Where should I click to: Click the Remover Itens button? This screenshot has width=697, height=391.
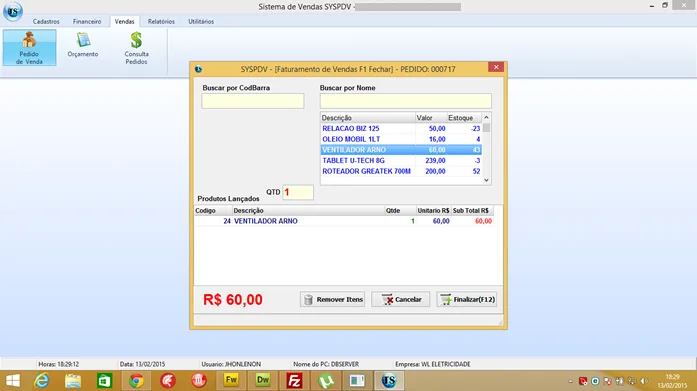coord(332,299)
